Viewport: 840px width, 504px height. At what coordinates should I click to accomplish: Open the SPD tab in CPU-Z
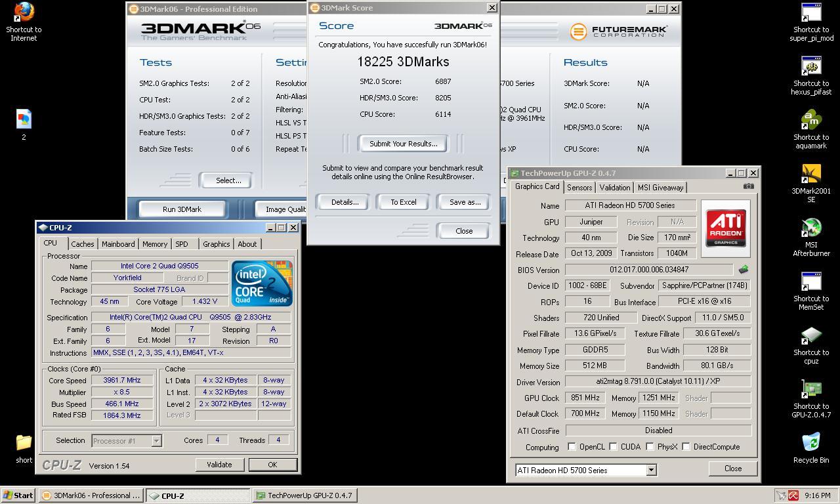[x=182, y=244]
